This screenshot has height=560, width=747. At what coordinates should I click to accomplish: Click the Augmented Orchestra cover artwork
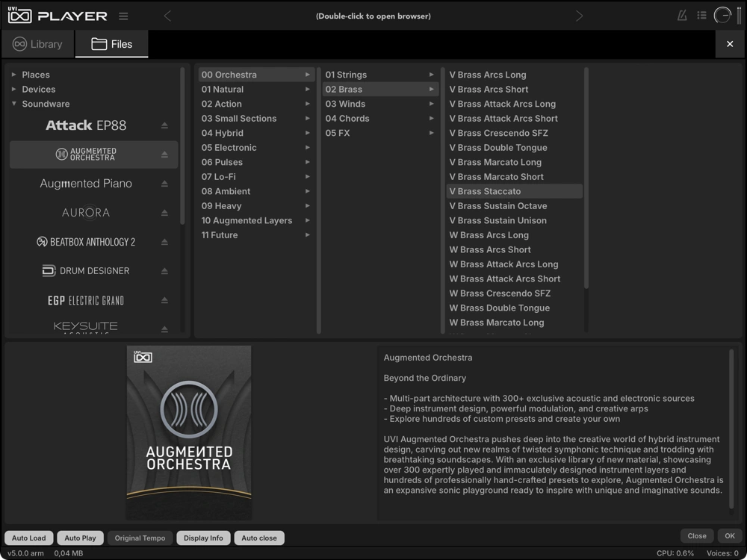click(x=189, y=432)
